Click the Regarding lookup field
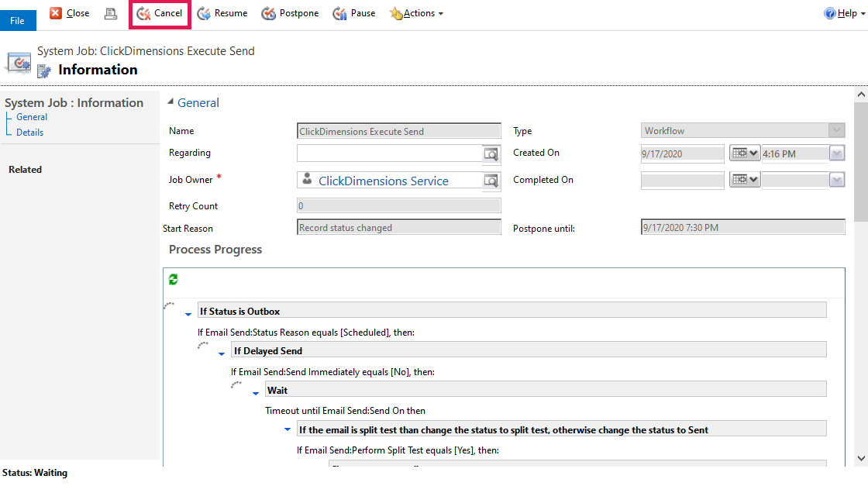868x486 pixels. click(390, 153)
